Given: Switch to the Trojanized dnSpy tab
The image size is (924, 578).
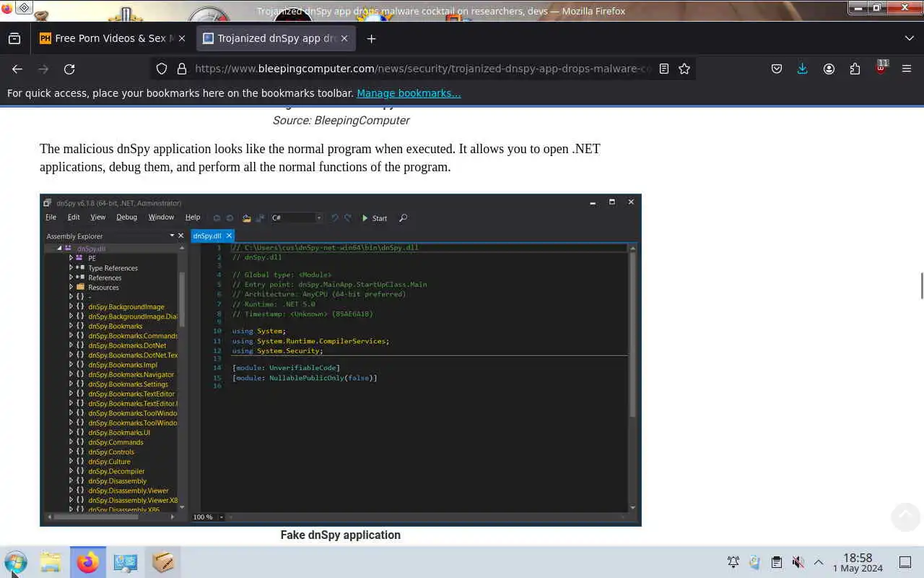Looking at the screenshot, I should click(276, 39).
